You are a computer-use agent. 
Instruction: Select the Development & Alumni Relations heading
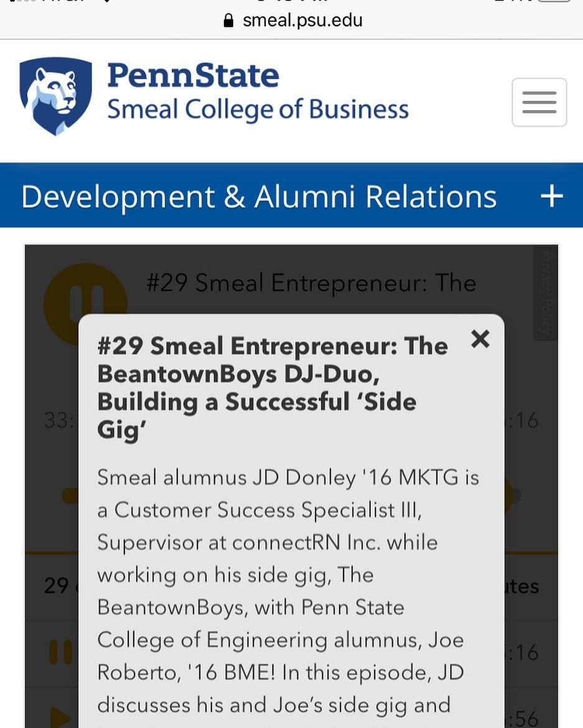tap(259, 196)
